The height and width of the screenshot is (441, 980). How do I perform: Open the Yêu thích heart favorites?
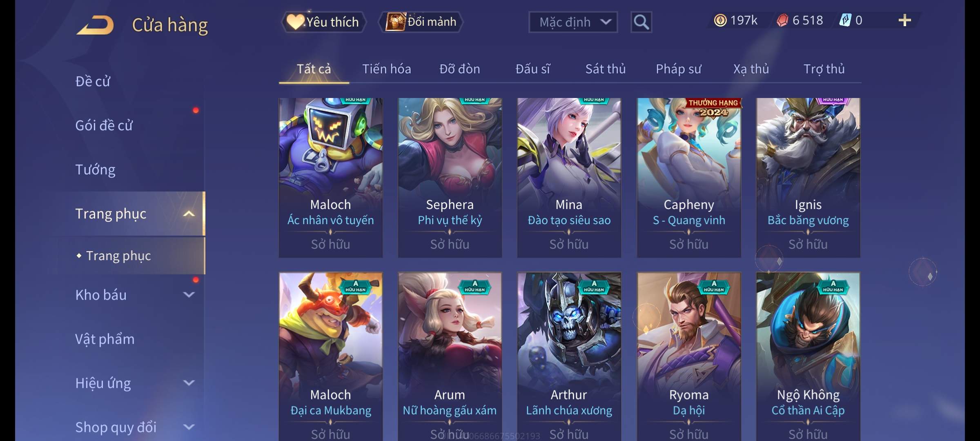coord(323,22)
